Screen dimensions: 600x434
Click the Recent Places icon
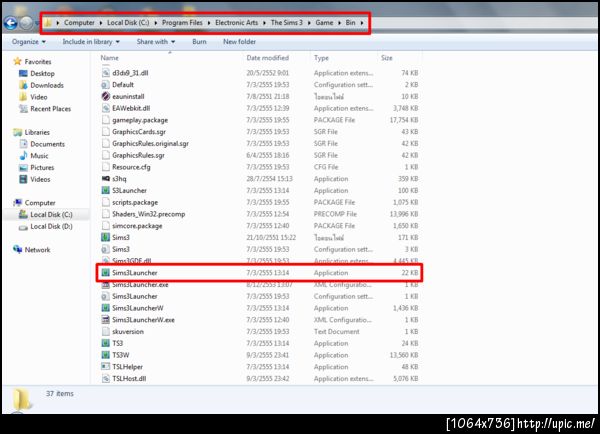coord(23,109)
